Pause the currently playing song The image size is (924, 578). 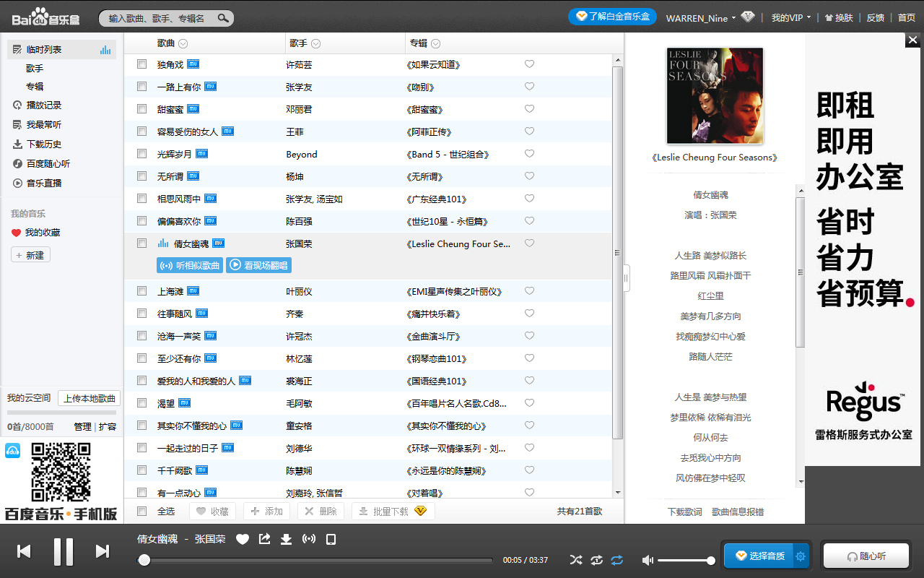64,551
